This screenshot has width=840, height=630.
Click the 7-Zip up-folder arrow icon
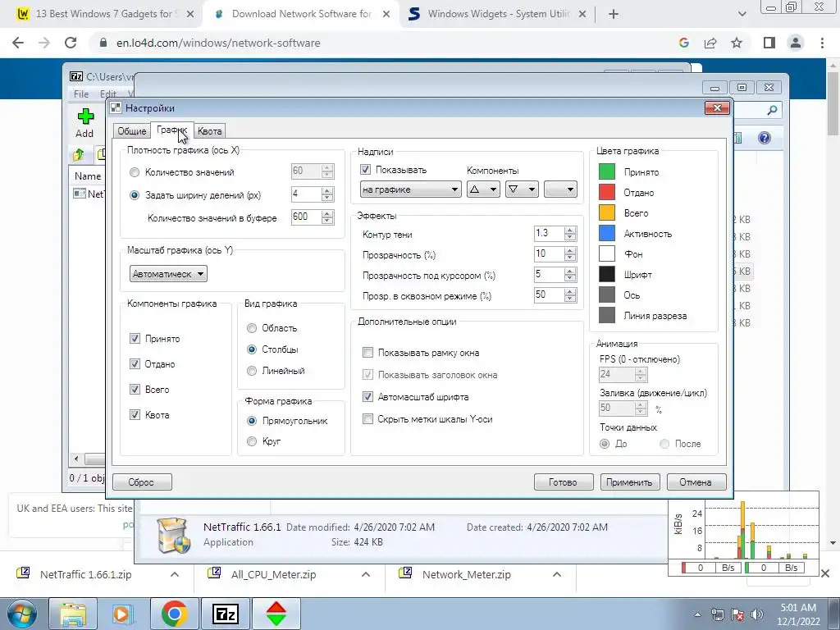tap(78, 155)
